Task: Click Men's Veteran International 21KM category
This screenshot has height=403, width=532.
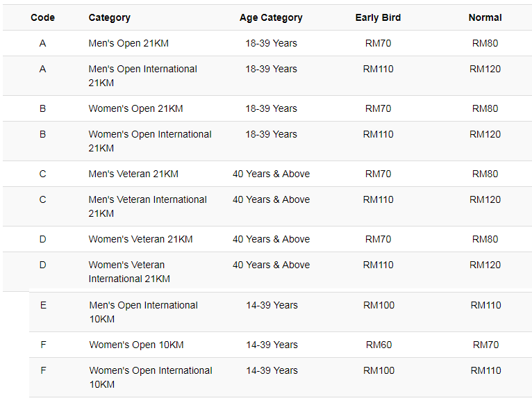Action: click(148, 206)
